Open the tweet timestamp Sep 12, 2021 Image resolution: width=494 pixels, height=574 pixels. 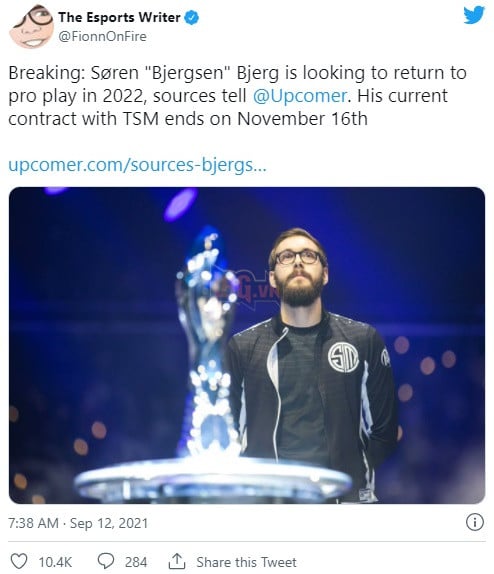(109, 523)
